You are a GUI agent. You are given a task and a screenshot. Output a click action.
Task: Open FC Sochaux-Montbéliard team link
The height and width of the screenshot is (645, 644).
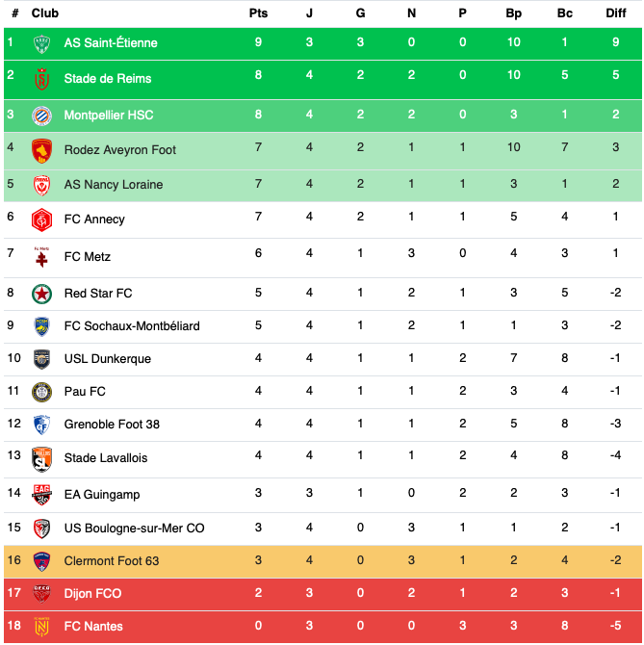pos(132,325)
